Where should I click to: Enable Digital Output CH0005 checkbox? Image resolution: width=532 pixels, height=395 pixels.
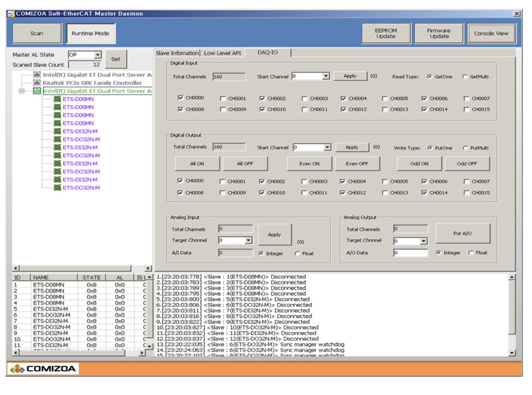pyautogui.click(x=384, y=181)
